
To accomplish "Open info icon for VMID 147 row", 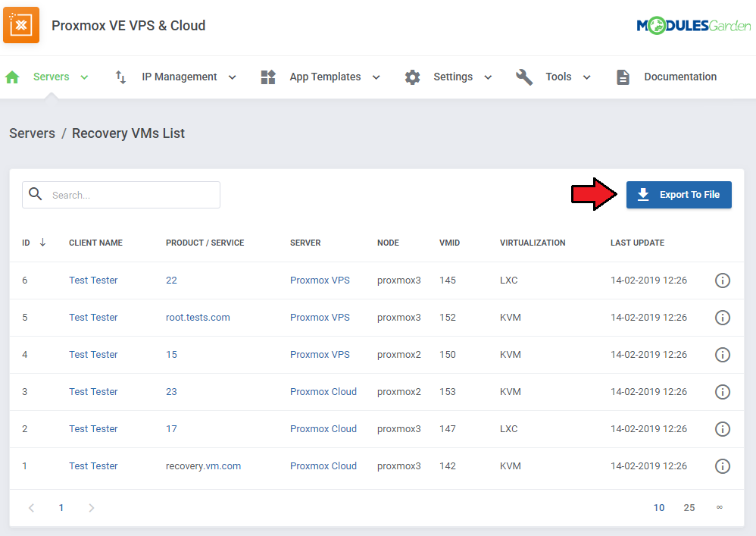I will point(723,429).
